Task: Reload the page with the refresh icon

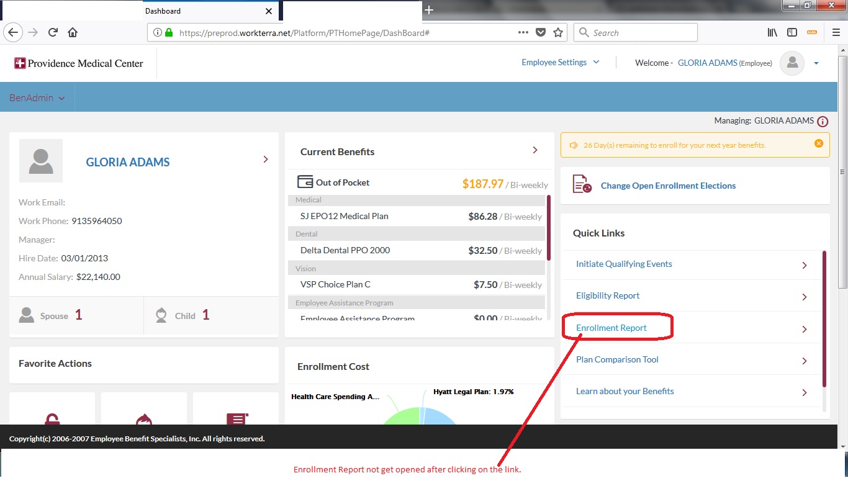Action: pyautogui.click(x=53, y=33)
